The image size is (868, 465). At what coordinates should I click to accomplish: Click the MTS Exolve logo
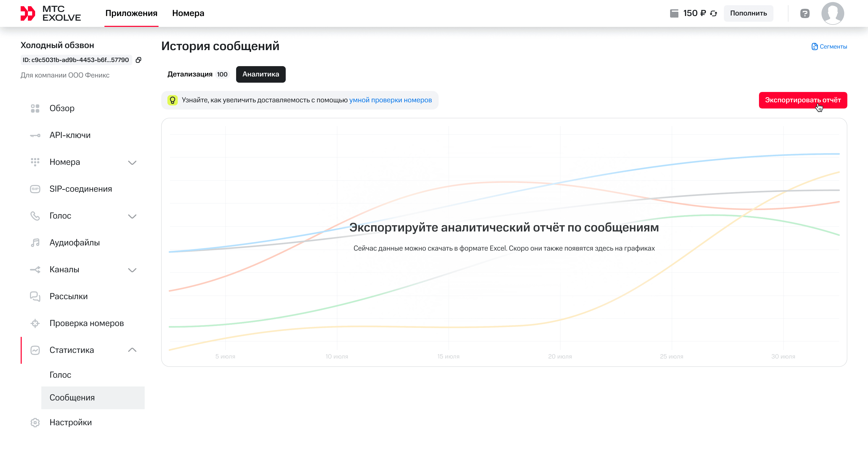[x=51, y=13]
